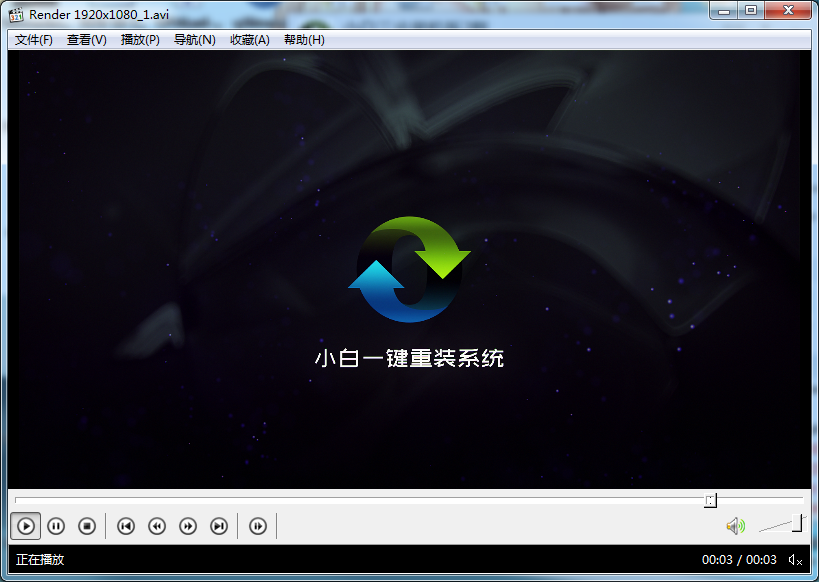Viewport: 819px width, 582px height.
Task: Skip to the previous file
Action: click(x=125, y=526)
